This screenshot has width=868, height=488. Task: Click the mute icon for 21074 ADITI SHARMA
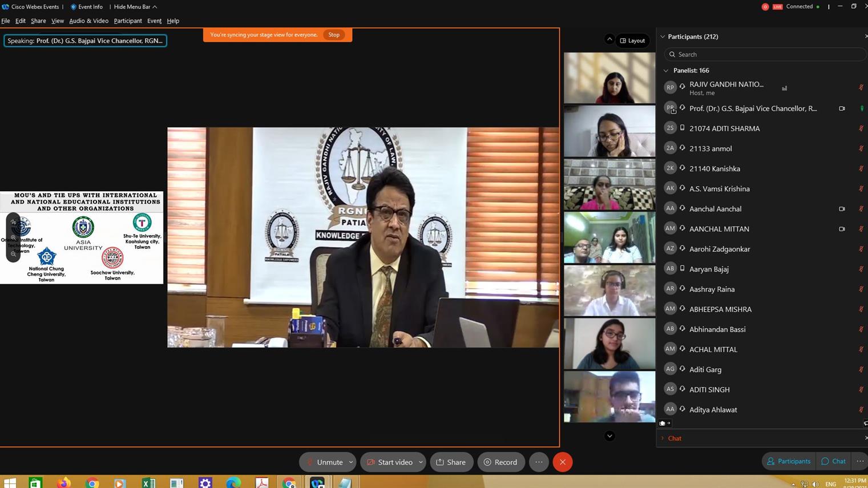(x=861, y=128)
